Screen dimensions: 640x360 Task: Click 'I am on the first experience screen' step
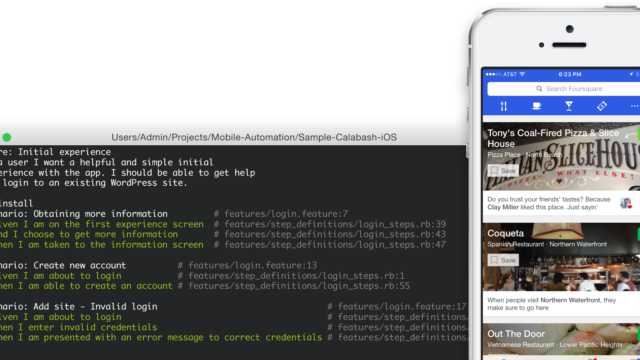[x=102, y=224]
